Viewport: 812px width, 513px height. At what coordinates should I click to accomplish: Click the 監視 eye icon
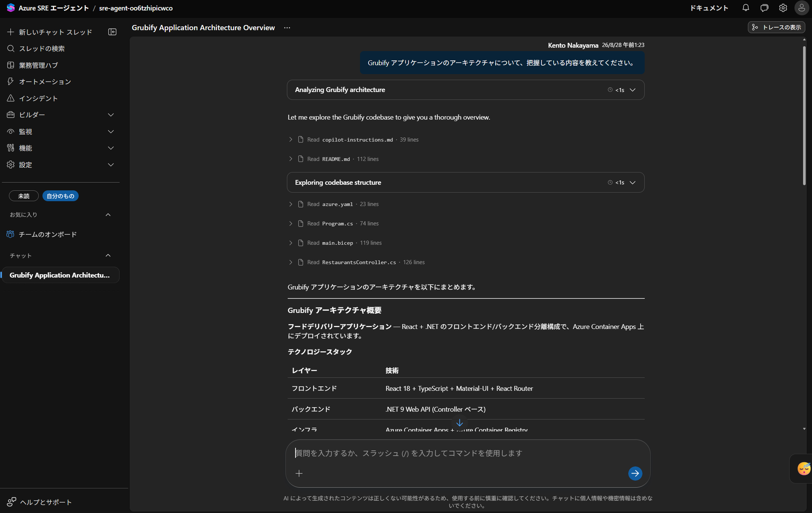[x=11, y=131]
